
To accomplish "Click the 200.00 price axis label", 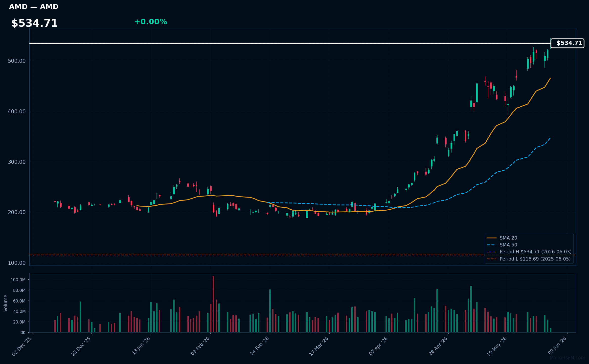I will click(x=17, y=212).
